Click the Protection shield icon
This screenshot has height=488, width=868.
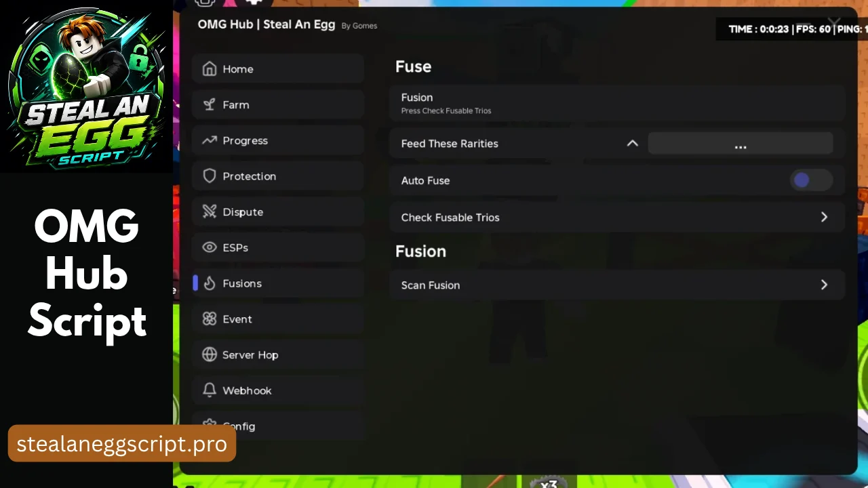[210, 176]
